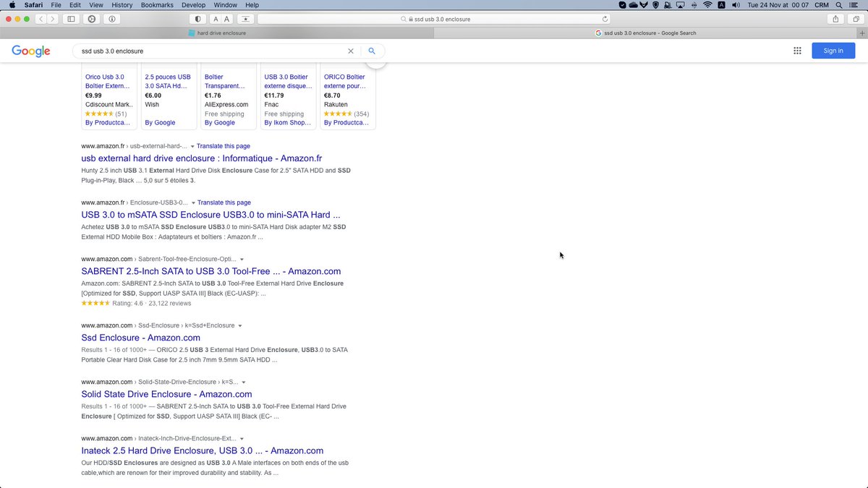Viewport: 868px width, 488px height.
Task: Expand dropdown arrow beside Enclosure-USB3-0 URL
Action: coord(193,203)
